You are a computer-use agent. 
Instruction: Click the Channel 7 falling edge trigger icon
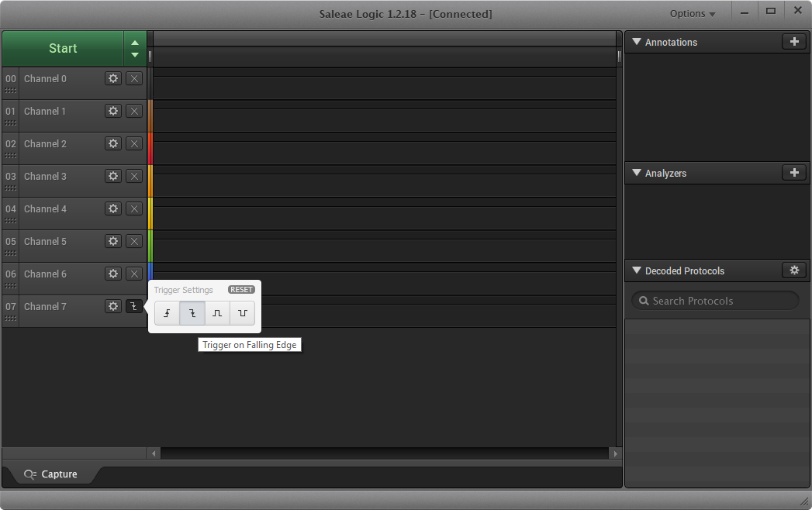134,306
